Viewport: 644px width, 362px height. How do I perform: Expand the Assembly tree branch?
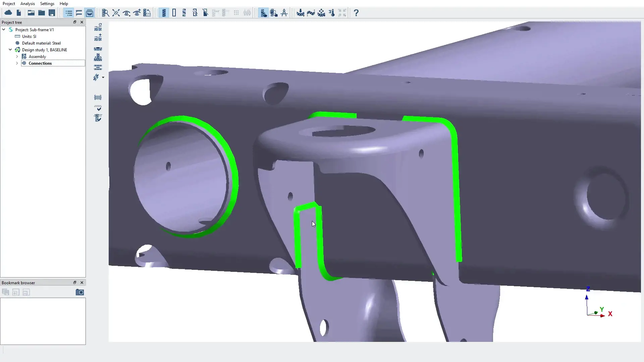pos(17,56)
